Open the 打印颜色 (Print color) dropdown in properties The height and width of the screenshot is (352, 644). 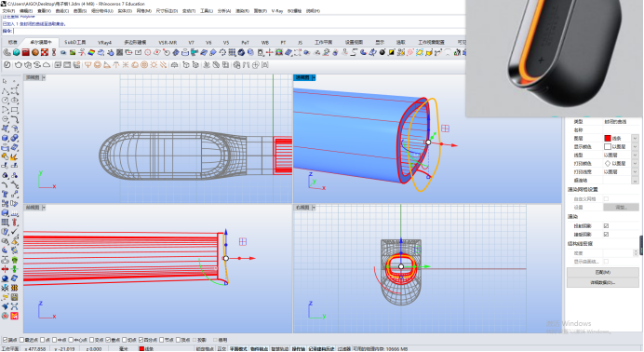pos(635,164)
